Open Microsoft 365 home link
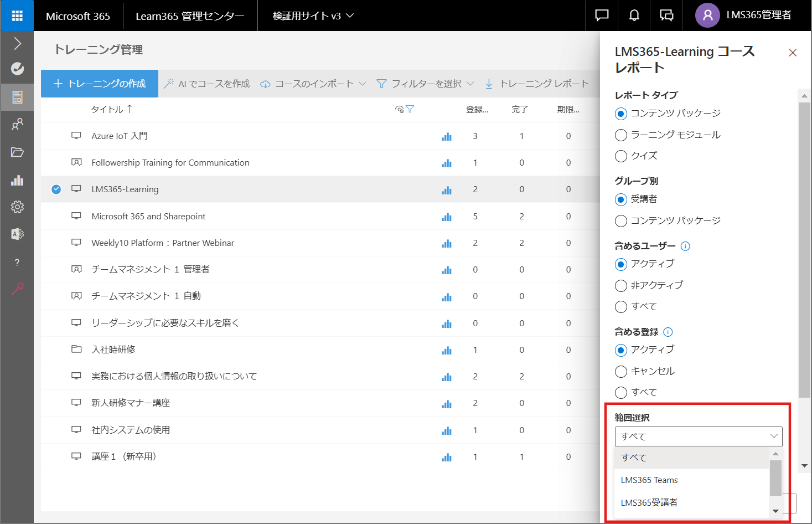Image resolution: width=812 pixels, height=524 pixels. tap(78, 16)
